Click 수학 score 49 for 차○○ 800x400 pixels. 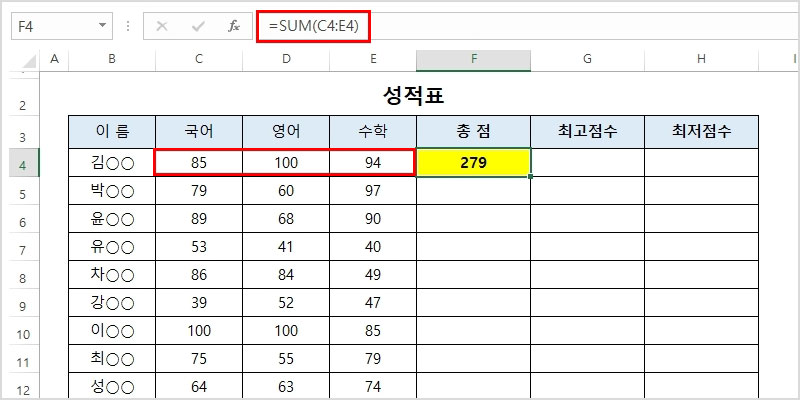[x=373, y=275]
